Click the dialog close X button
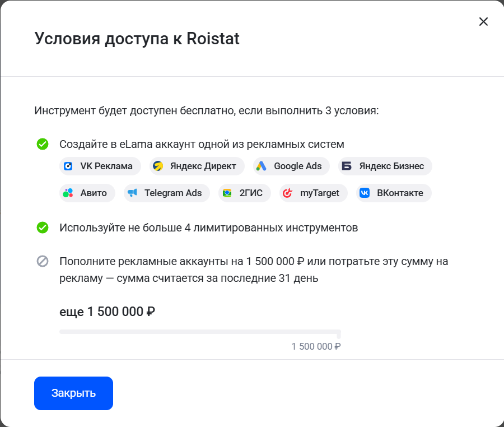 point(483,22)
